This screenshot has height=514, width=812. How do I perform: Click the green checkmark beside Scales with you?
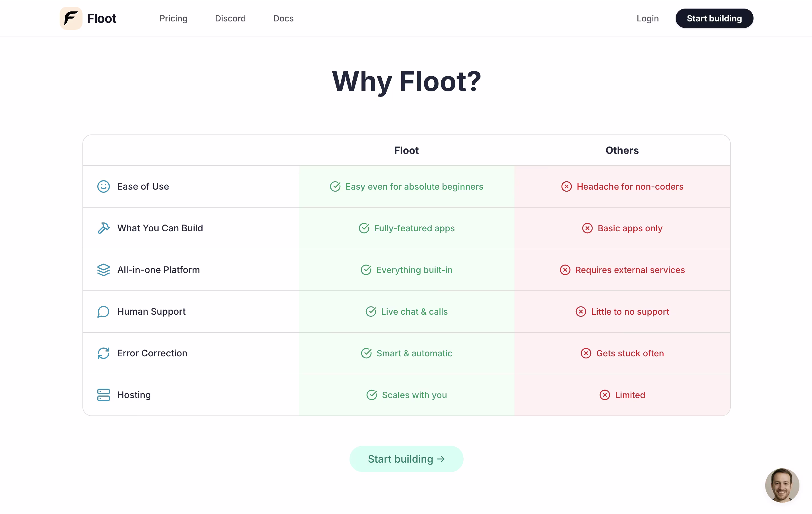pyautogui.click(x=371, y=395)
